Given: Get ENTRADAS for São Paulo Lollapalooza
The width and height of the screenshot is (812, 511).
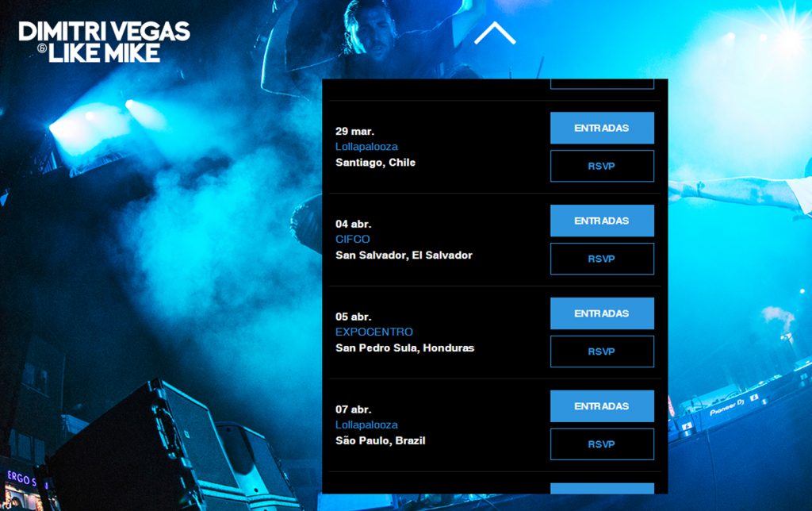Looking at the screenshot, I should pyautogui.click(x=602, y=406).
